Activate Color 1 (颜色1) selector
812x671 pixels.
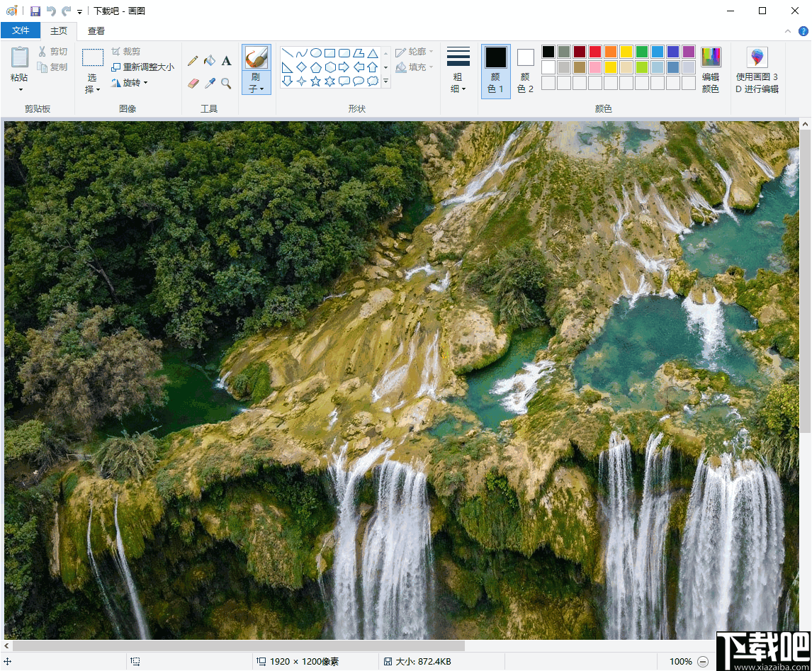click(x=495, y=71)
